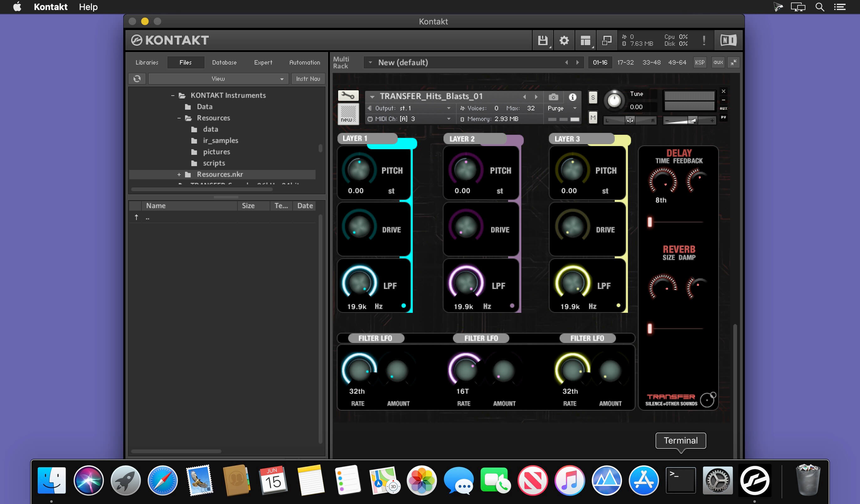Solo the instrument with the S button
Screen dimensions: 860x504
pos(593,97)
